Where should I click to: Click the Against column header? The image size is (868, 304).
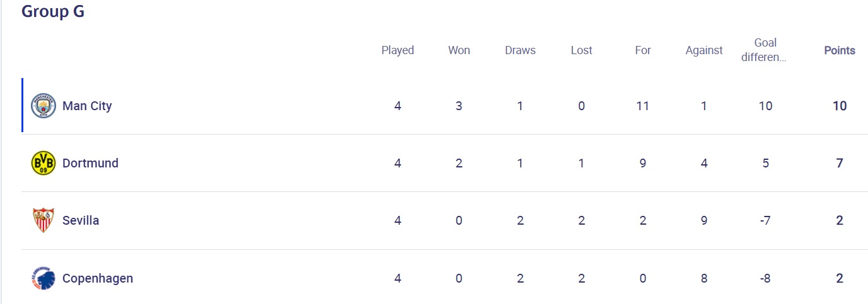coord(704,50)
